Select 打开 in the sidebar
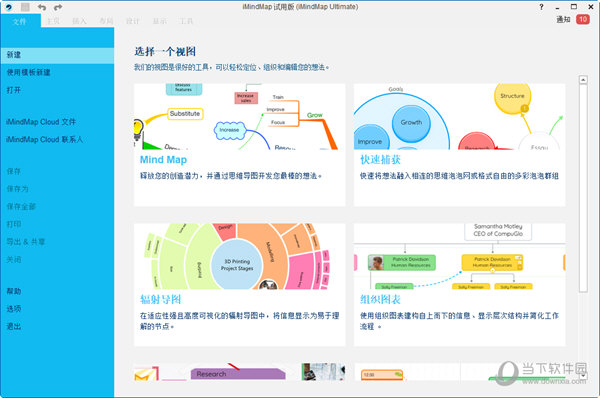This screenshot has height=398, width=600. click(14, 90)
